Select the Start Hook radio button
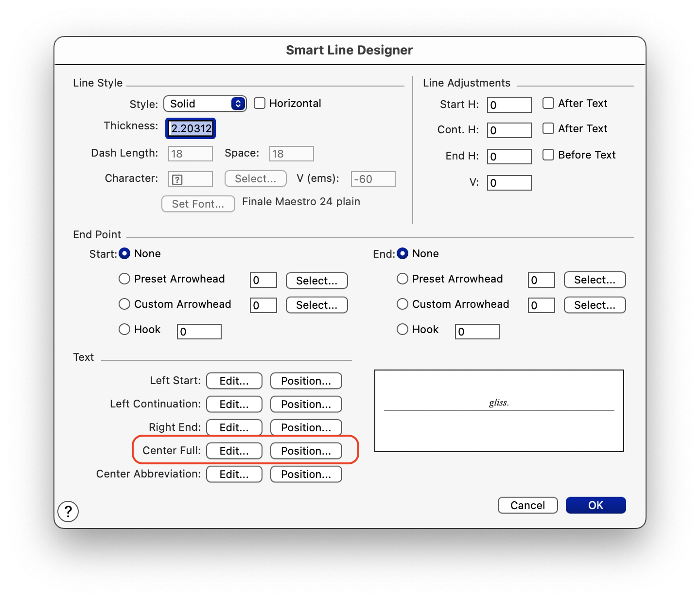This screenshot has width=700, height=600. (124, 329)
